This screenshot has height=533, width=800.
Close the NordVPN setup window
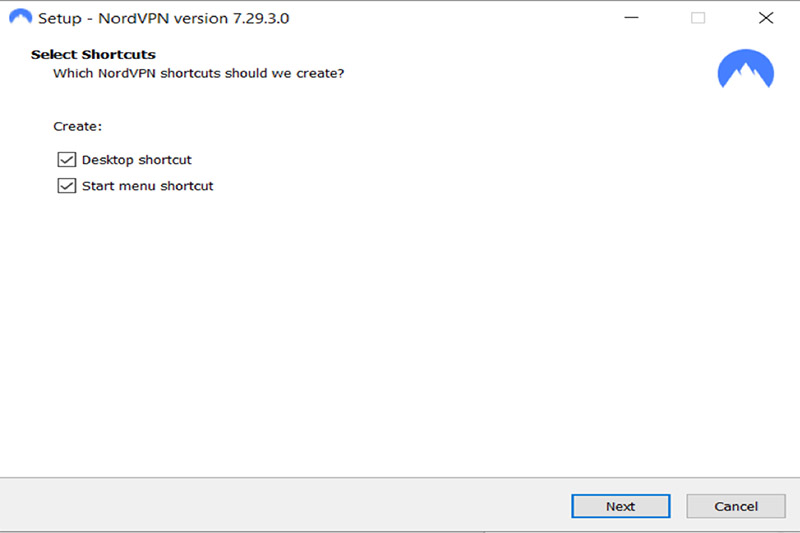coord(765,18)
